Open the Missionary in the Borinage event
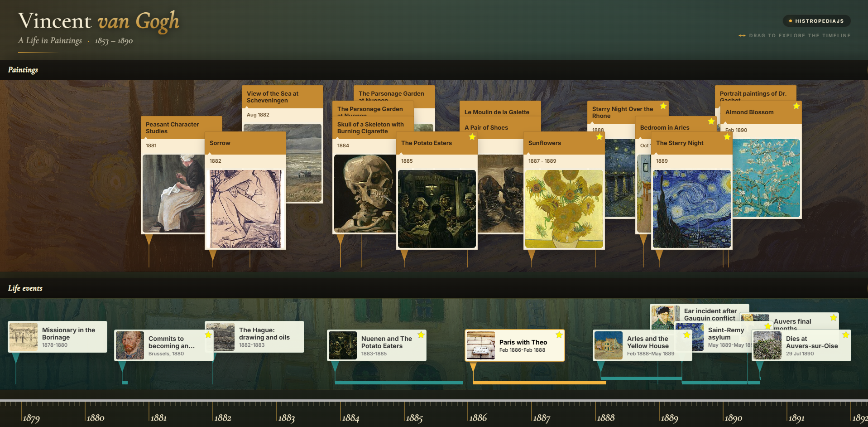The height and width of the screenshot is (427, 868). tap(58, 337)
